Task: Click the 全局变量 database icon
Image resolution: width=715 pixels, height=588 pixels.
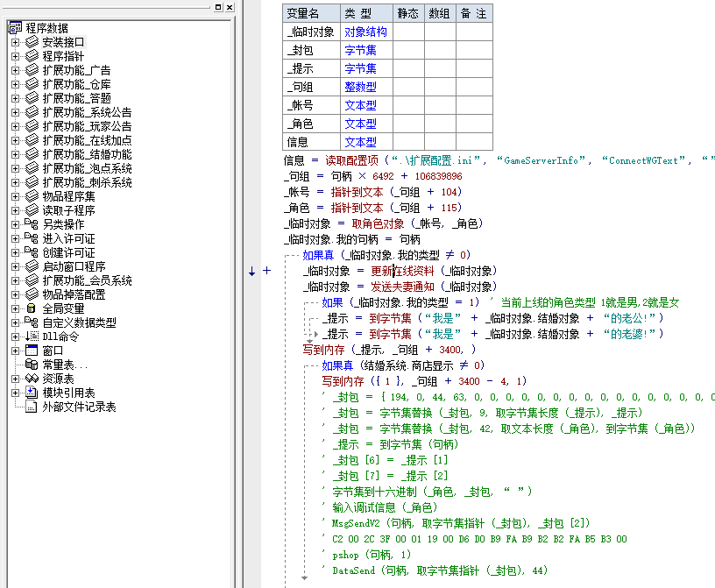Action: (32, 308)
